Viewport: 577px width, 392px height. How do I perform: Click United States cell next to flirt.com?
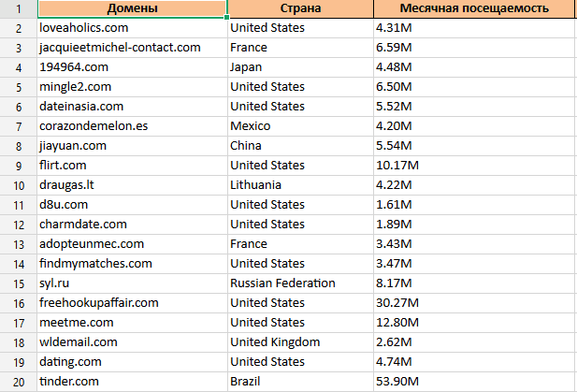tap(300, 166)
